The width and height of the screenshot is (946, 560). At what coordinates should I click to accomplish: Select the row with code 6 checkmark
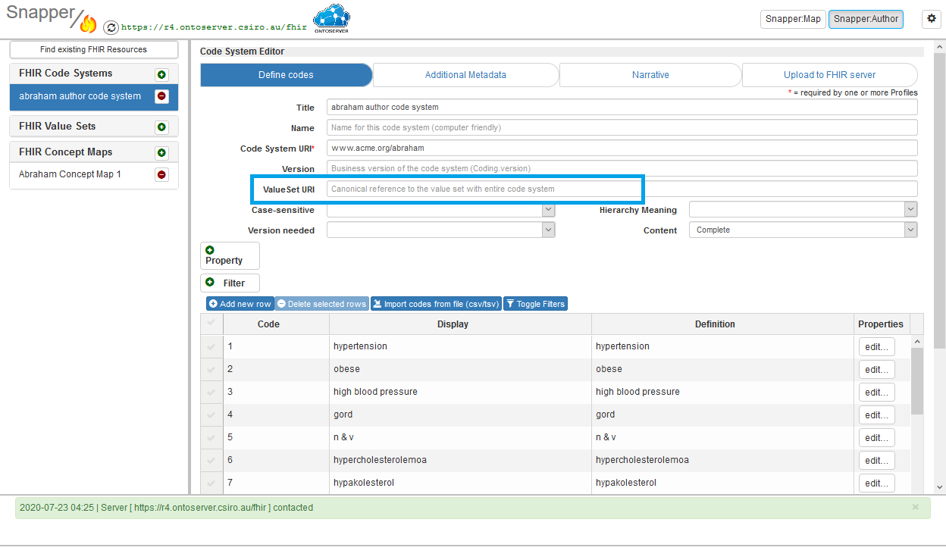click(x=211, y=460)
